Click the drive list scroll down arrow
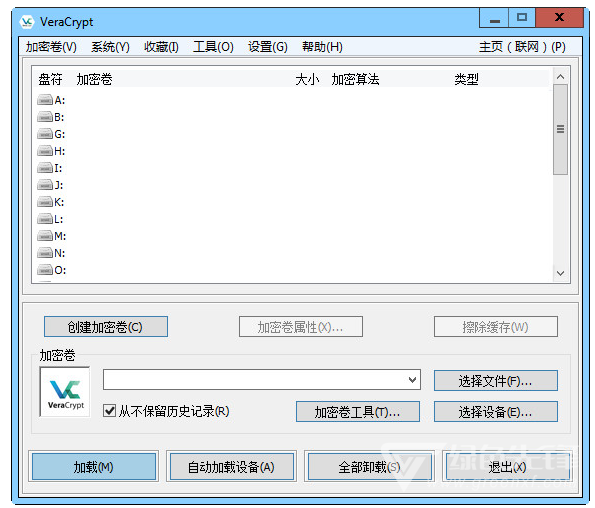 560,274
